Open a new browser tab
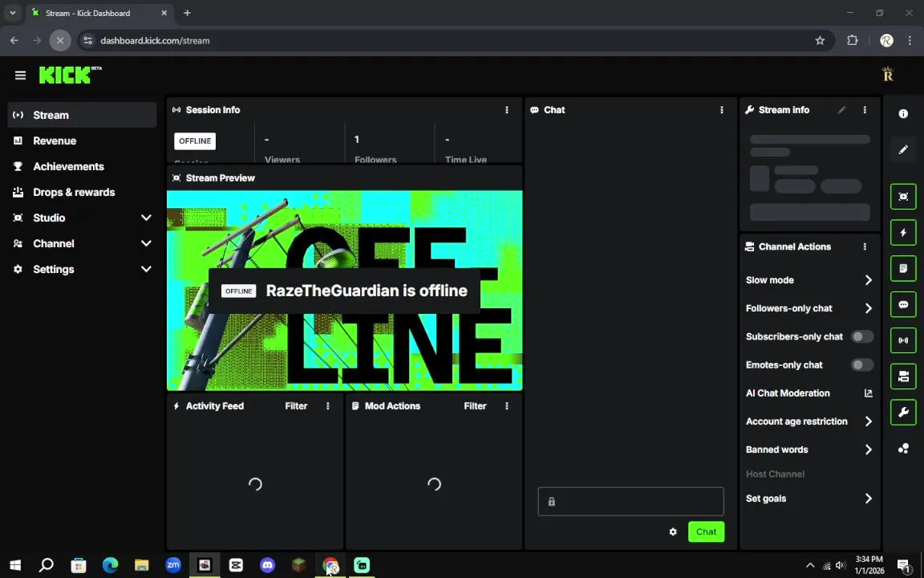Viewport: 924px width, 578px height. point(188,13)
